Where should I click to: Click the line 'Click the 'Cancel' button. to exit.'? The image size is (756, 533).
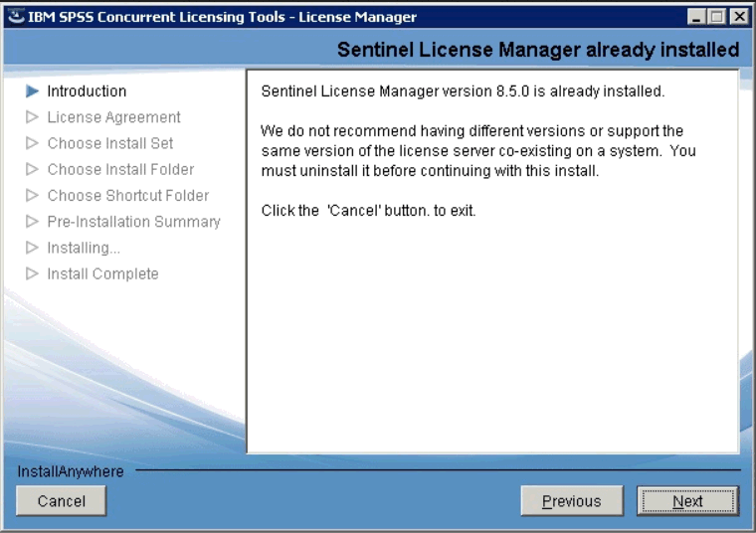pyautogui.click(x=368, y=211)
